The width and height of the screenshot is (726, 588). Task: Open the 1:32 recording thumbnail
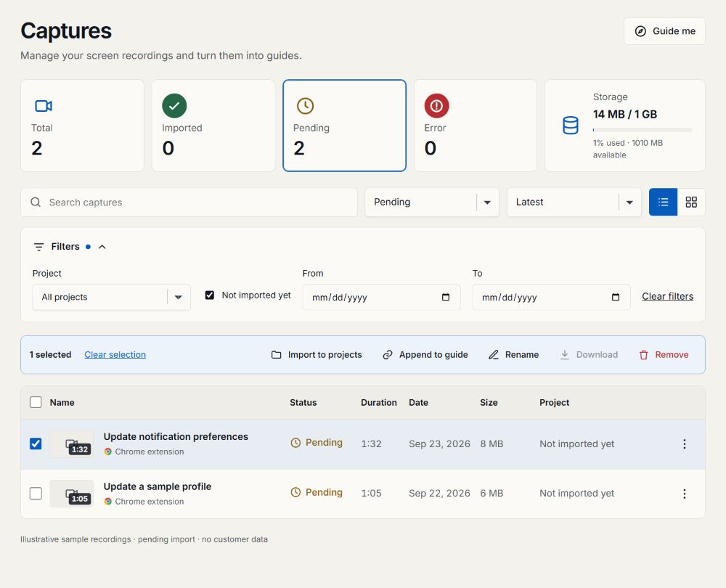coord(72,444)
